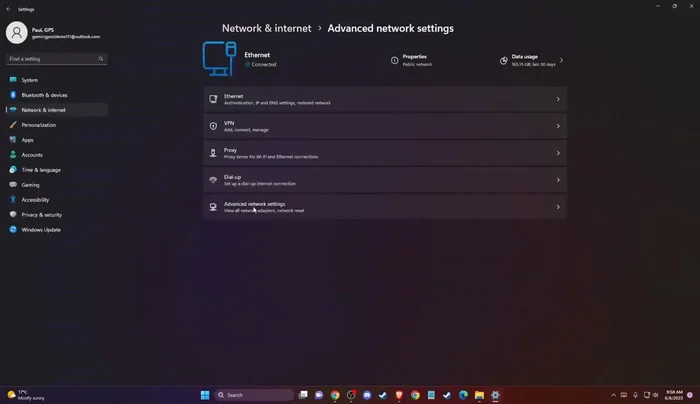Go to Apps settings
Viewport: 700px width, 404px height.
(56, 140)
